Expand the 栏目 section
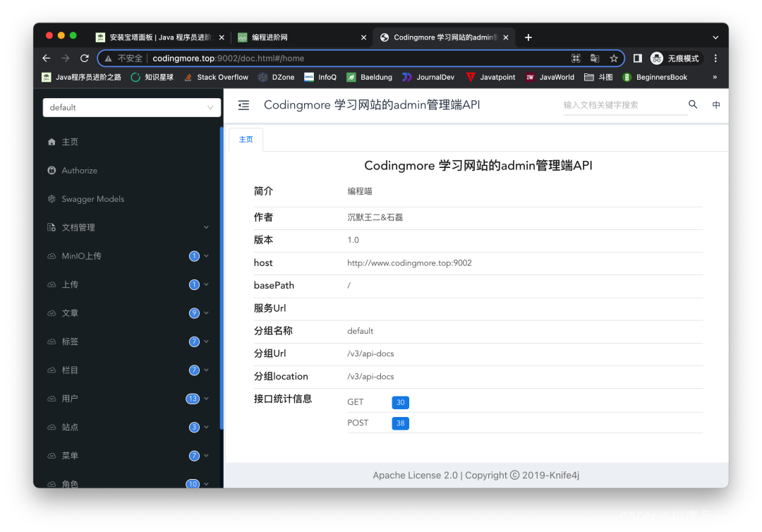The height and width of the screenshot is (532, 762). pyautogui.click(x=206, y=370)
